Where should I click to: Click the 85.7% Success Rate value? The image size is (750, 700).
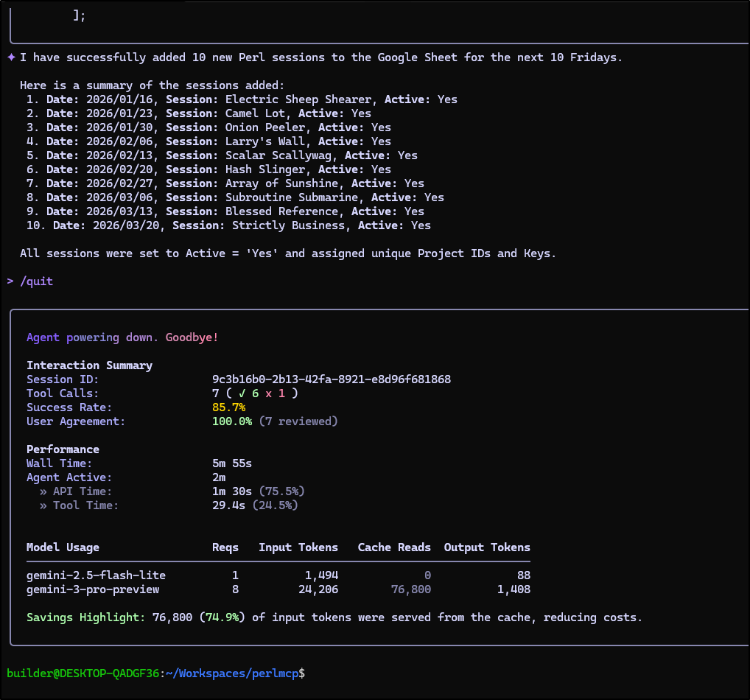click(228, 407)
